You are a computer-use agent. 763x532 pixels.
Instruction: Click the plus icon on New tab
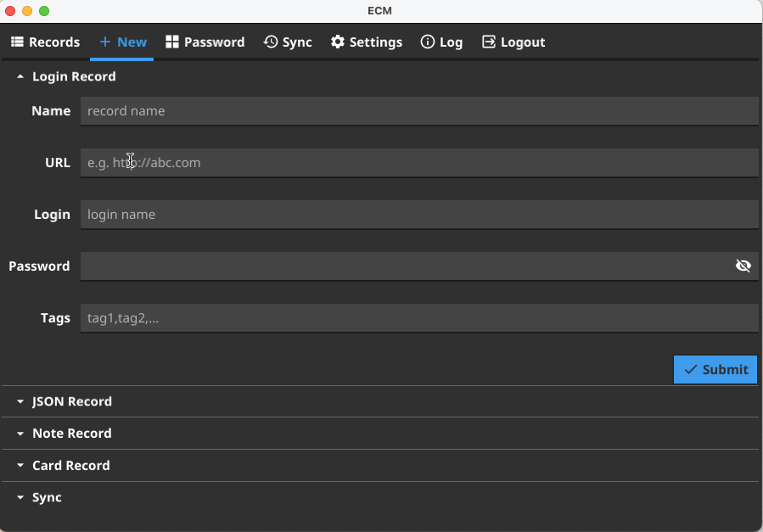coord(105,42)
